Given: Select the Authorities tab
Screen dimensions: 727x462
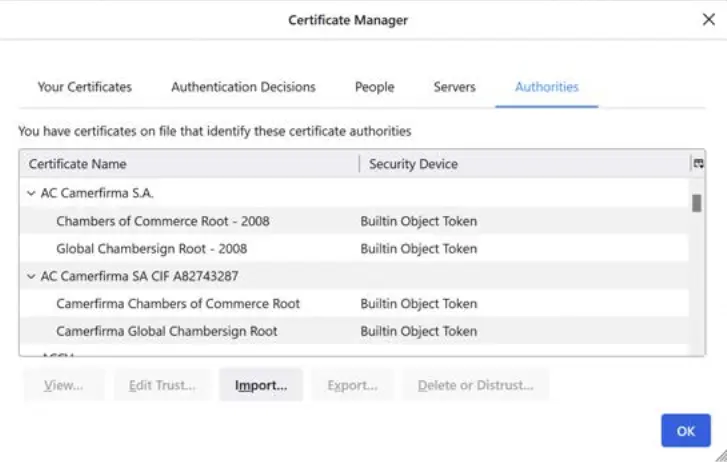Looking at the screenshot, I should click(546, 87).
